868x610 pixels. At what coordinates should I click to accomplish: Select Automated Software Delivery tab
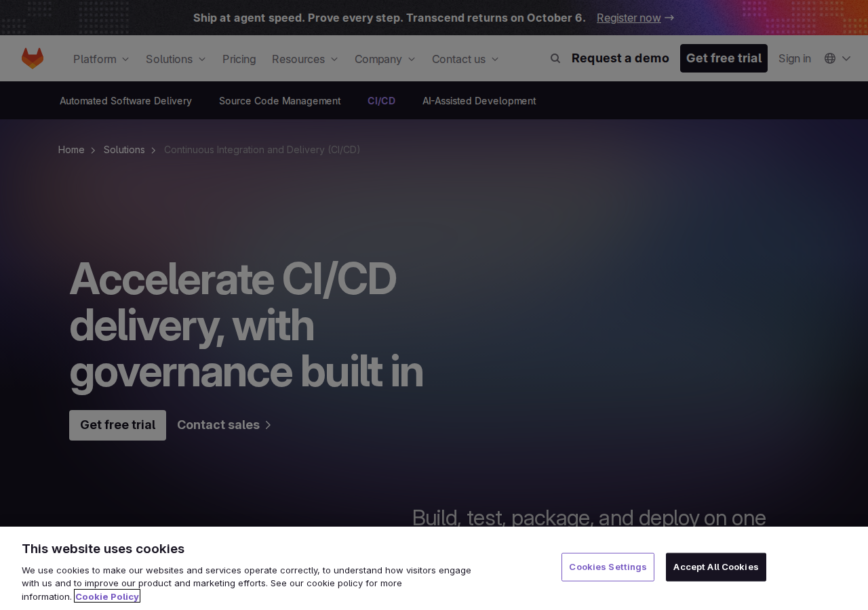click(x=125, y=101)
